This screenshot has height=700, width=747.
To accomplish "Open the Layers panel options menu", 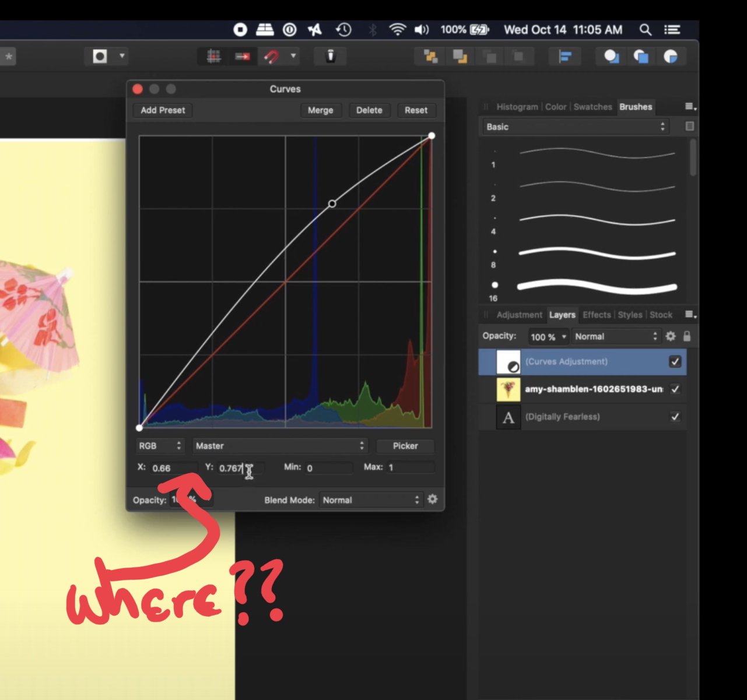I will (690, 315).
